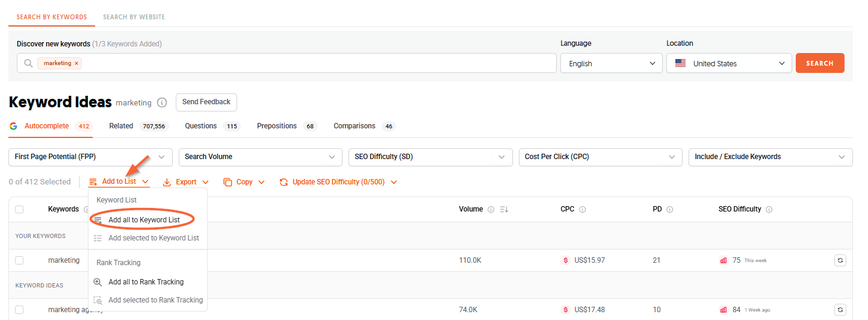
Task: Click into the keyword search field
Action: tap(319, 63)
